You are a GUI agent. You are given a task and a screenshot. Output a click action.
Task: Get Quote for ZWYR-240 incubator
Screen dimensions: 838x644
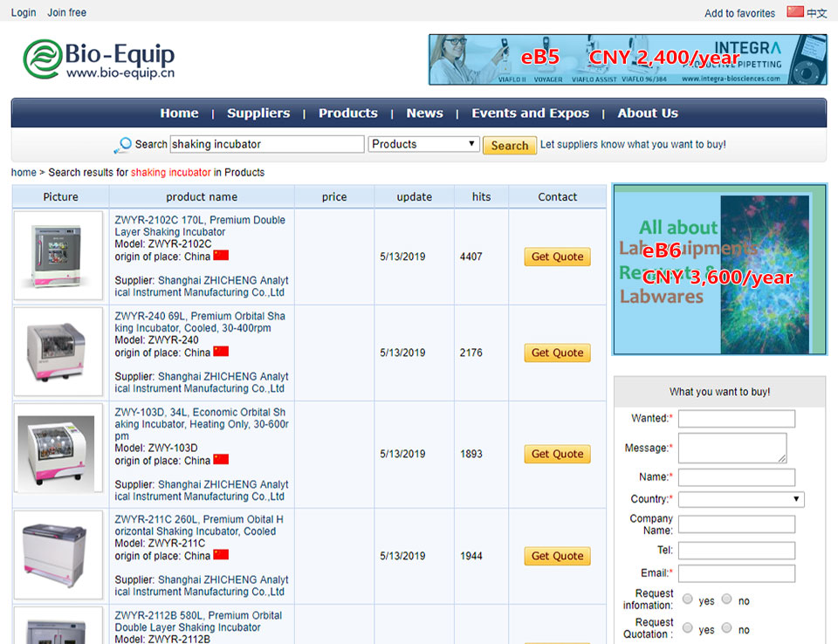point(557,353)
